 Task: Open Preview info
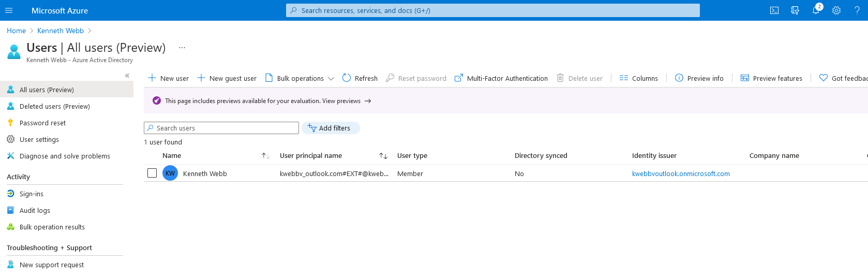click(x=699, y=78)
